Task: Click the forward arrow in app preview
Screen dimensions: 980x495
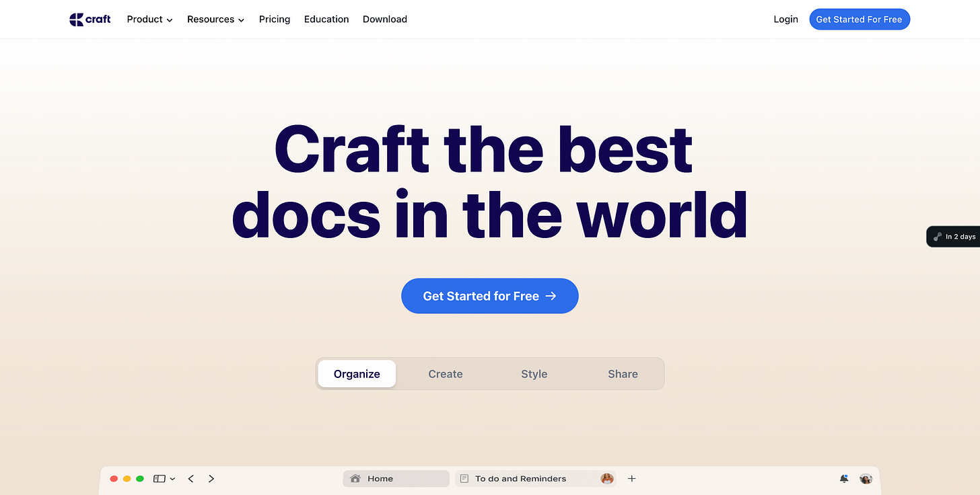Action: pyautogui.click(x=211, y=479)
